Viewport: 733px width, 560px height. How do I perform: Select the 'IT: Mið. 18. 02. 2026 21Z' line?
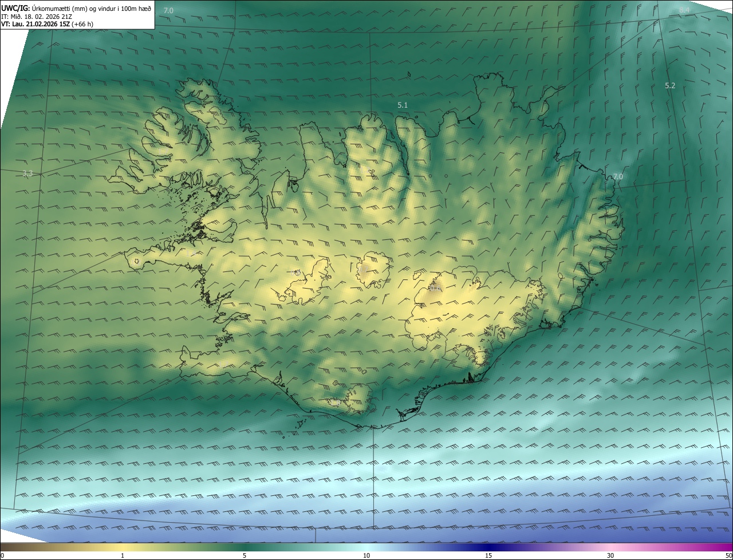pos(37,16)
